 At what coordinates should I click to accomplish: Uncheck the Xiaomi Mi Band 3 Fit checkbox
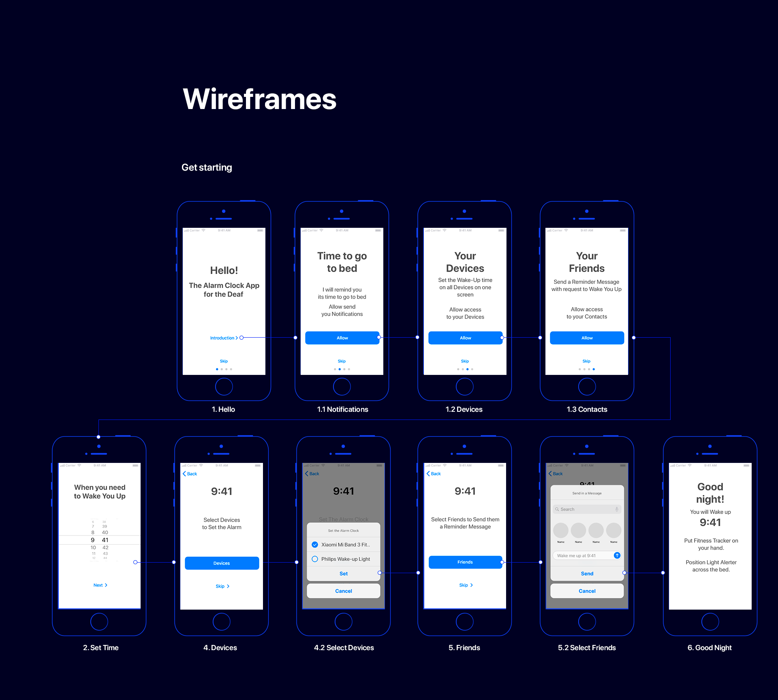coord(315,545)
